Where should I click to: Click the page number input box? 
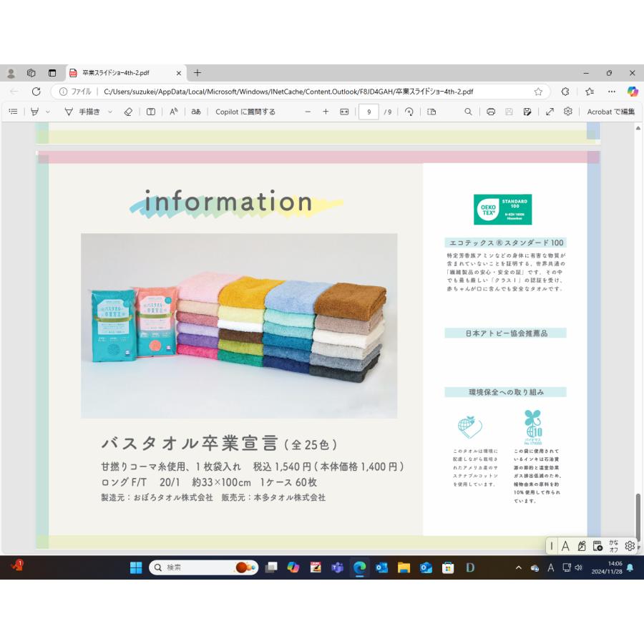coord(369,112)
